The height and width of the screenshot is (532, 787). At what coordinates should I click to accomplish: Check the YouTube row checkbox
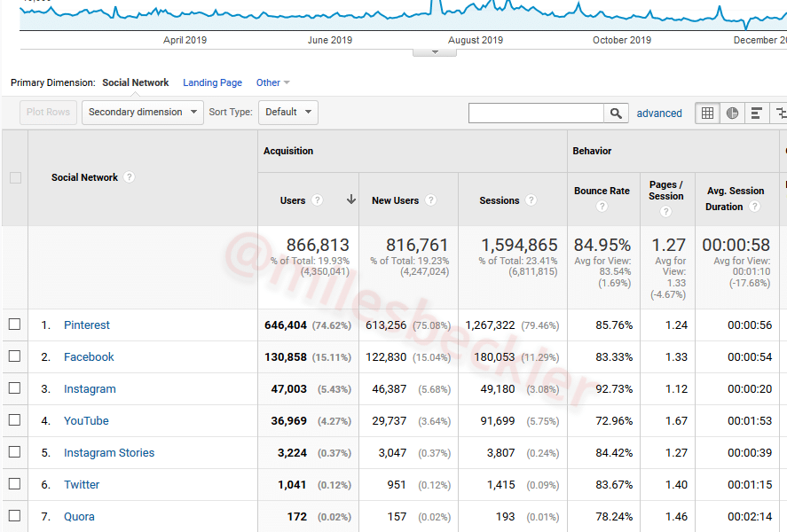pos(14,419)
